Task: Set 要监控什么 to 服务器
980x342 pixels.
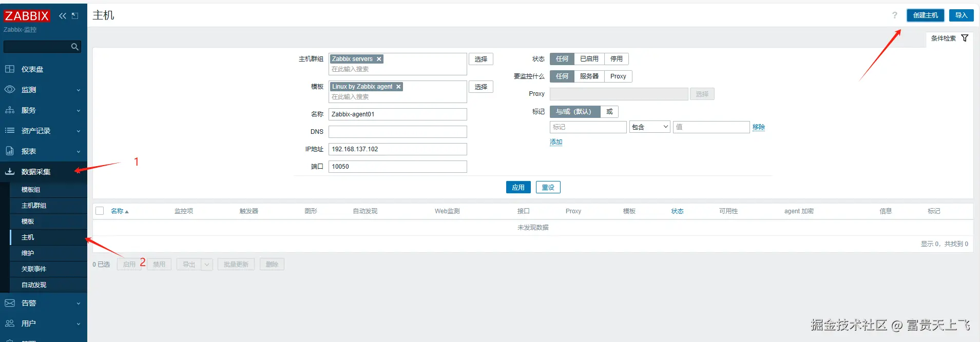Action: click(x=589, y=76)
